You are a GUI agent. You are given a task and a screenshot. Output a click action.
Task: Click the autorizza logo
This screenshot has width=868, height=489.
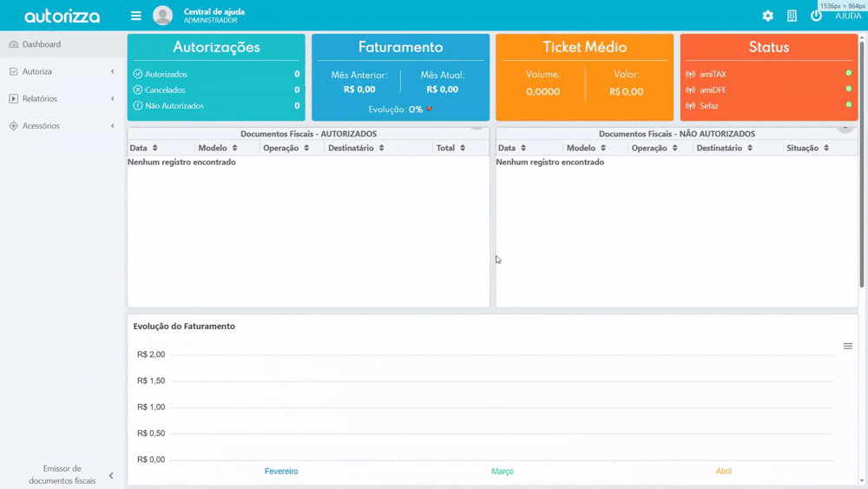[62, 17]
